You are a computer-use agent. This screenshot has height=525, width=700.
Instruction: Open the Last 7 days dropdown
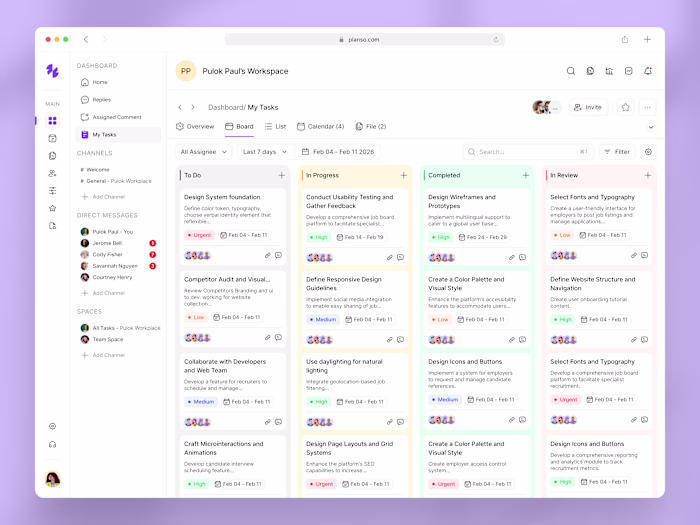(x=265, y=152)
